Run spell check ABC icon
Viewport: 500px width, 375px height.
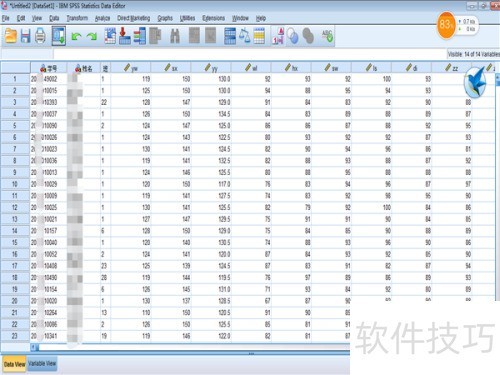tap(327, 36)
